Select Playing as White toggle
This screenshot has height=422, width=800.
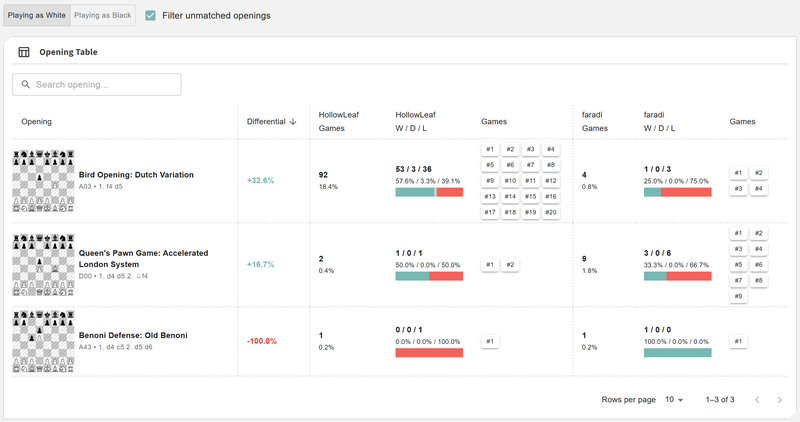click(x=35, y=16)
